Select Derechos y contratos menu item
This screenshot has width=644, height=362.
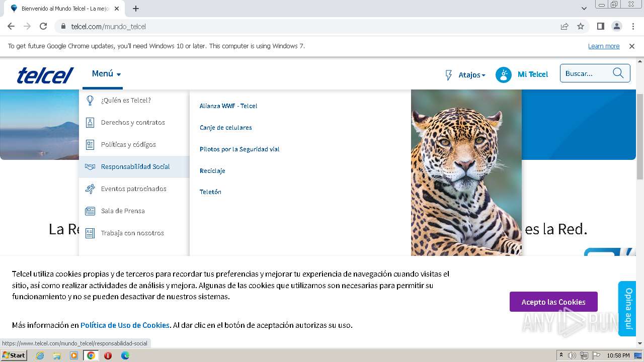click(134, 123)
